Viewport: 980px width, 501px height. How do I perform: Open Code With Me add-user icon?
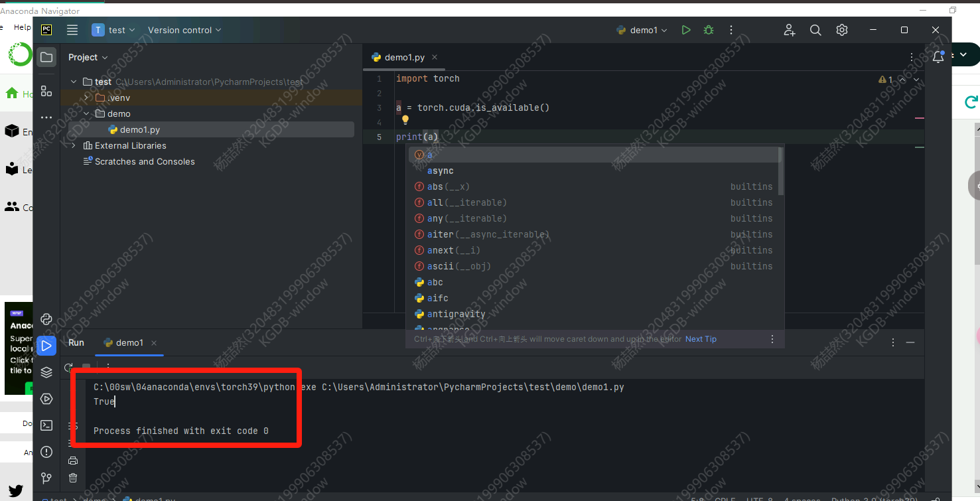789,30
